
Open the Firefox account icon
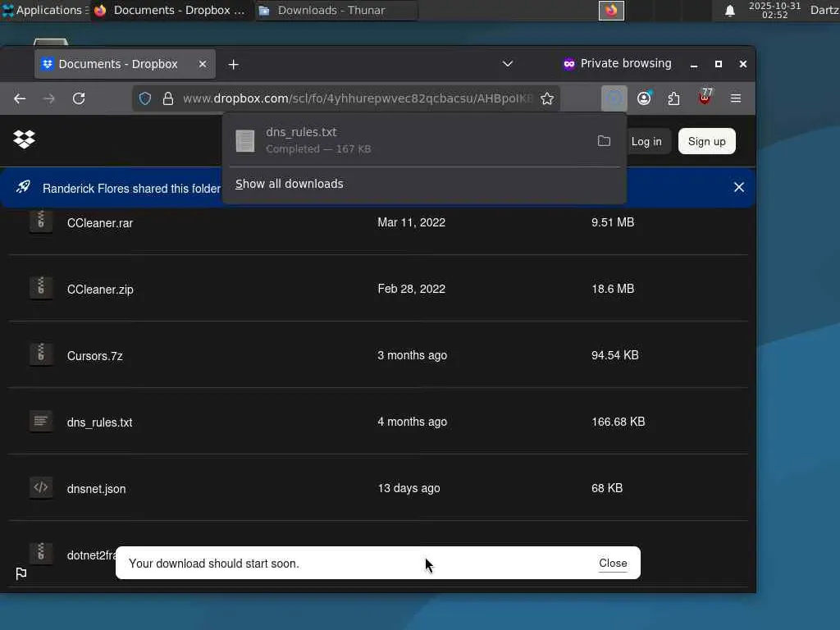point(644,98)
